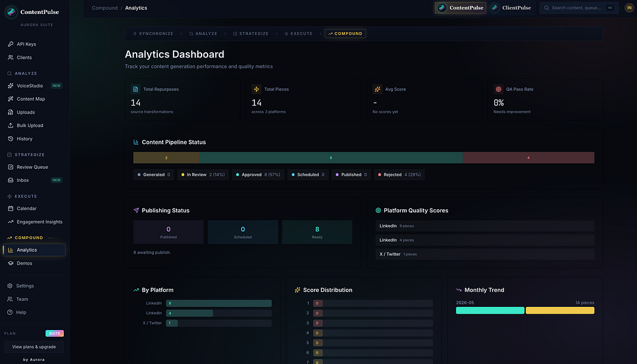
Task: Click the Bulk Upload arrow icon
Action: 10,126
